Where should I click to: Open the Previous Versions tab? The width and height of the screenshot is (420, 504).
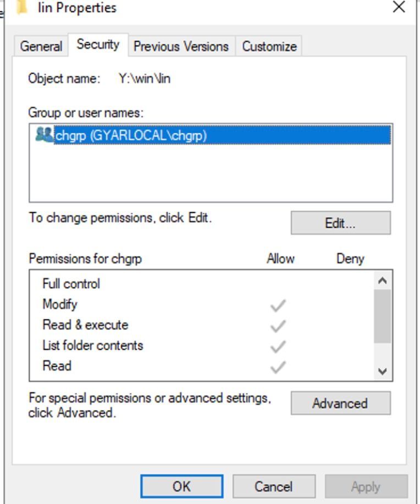[182, 47]
